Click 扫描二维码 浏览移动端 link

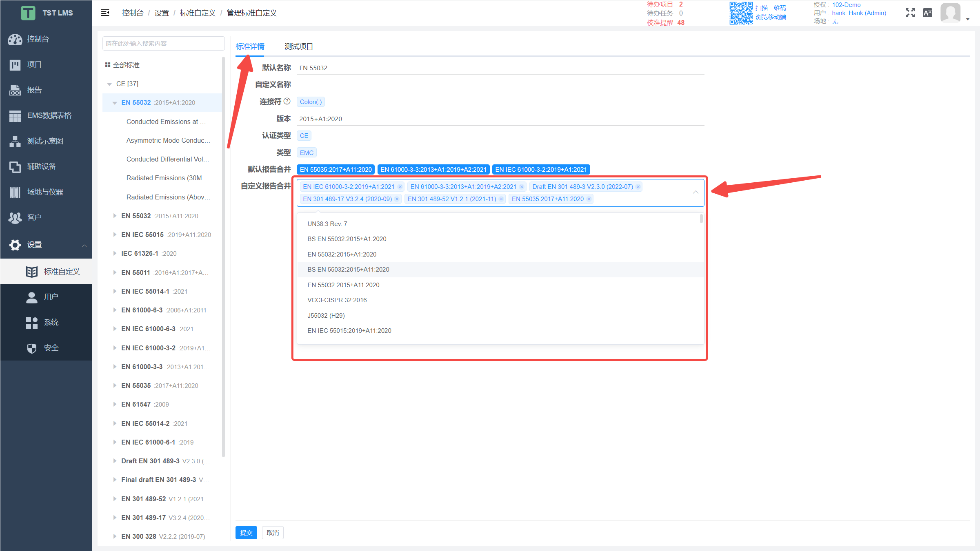(x=771, y=13)
